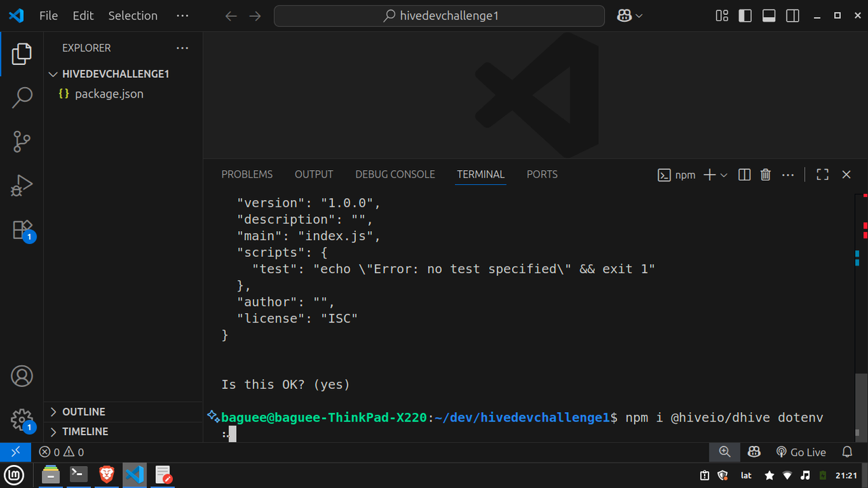
Task: Click the hivedevchallenge1 command center search box
Action: click(439, 16)
